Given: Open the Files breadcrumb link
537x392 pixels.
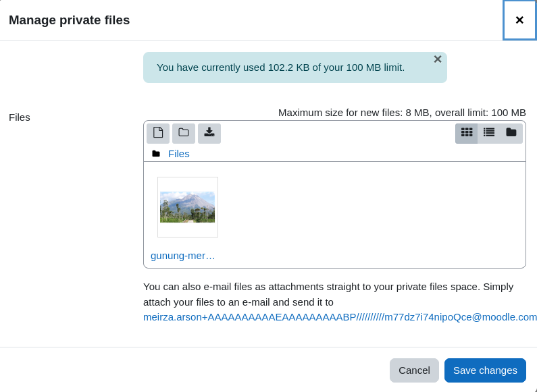Looking at the screenshot, I should pos(179,154).
